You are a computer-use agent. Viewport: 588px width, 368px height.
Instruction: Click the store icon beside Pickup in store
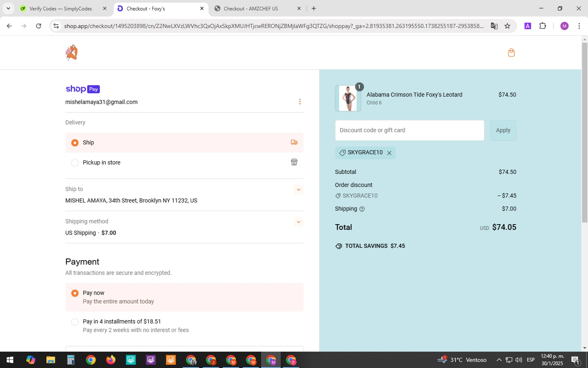tap(294, 162)
